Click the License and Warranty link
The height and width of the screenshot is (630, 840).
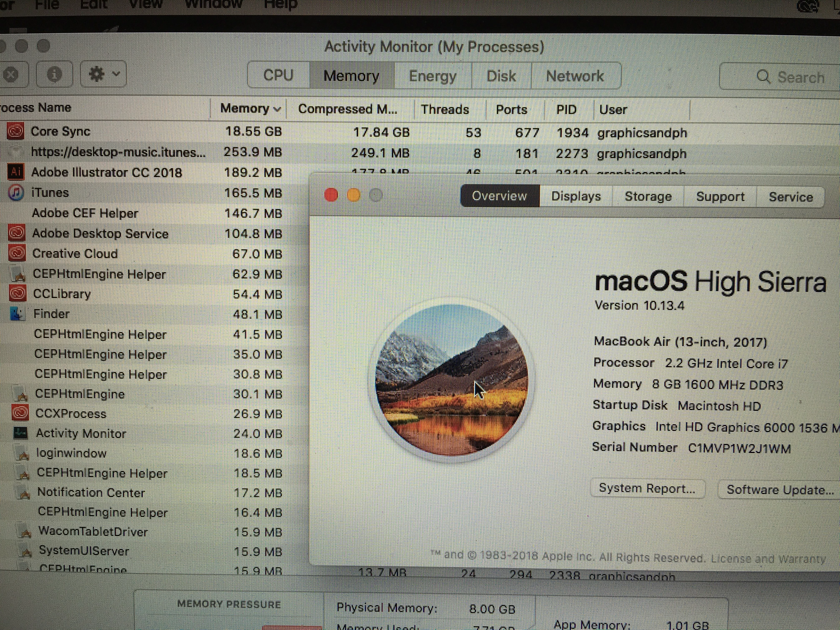[x=768, y=559]
